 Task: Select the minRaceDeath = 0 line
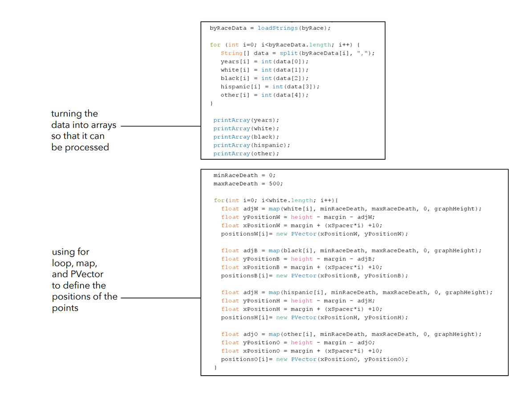pos(244,175)
